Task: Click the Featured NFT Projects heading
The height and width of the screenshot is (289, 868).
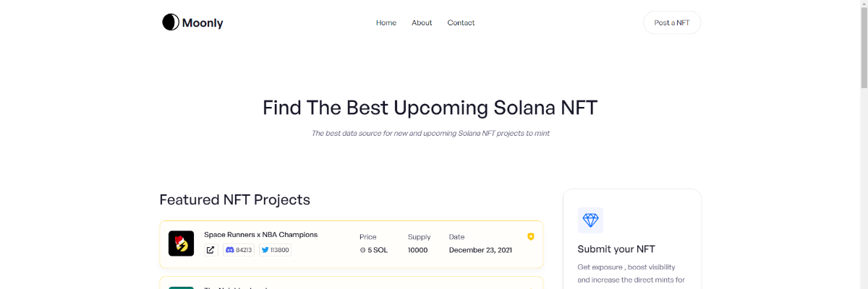Action: coord(234,199)
